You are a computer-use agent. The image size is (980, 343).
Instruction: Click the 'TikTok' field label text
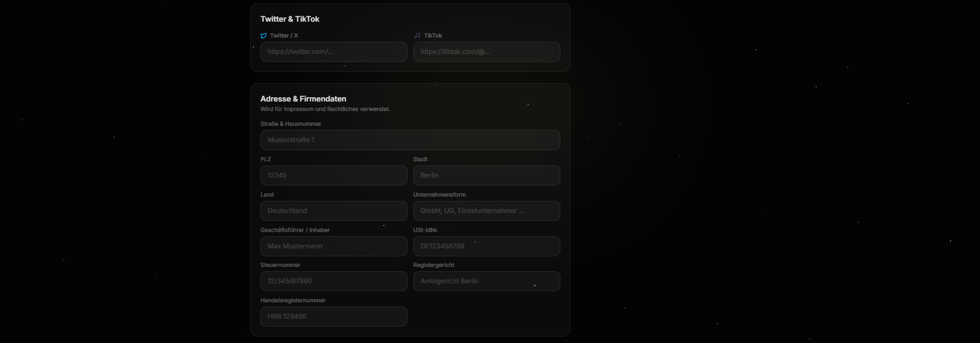tap(433, 36)
